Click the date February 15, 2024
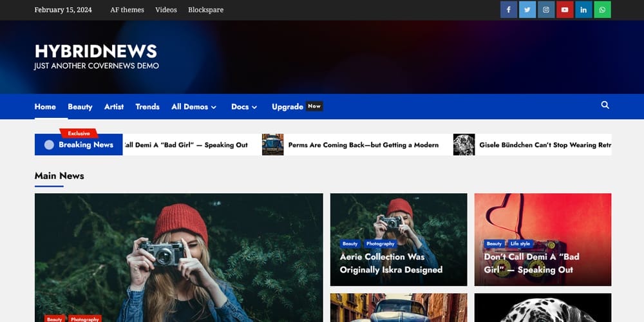Screen dimensions: 644x322 pyautogui.click(x=63, y=10)
